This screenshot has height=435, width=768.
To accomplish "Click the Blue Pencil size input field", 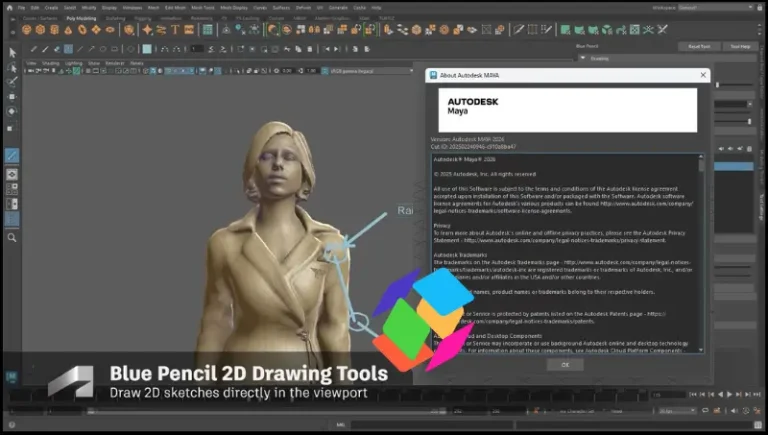I will click(197, 49).
